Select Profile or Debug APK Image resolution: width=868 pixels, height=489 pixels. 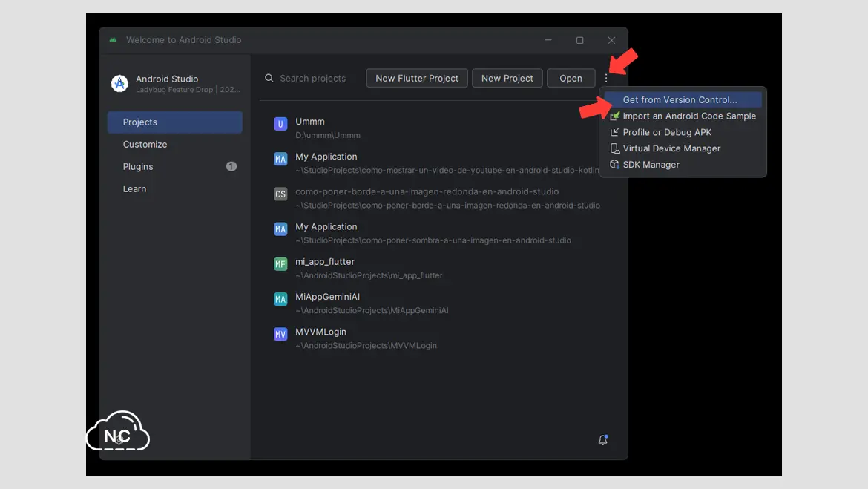tap(683, 132)
